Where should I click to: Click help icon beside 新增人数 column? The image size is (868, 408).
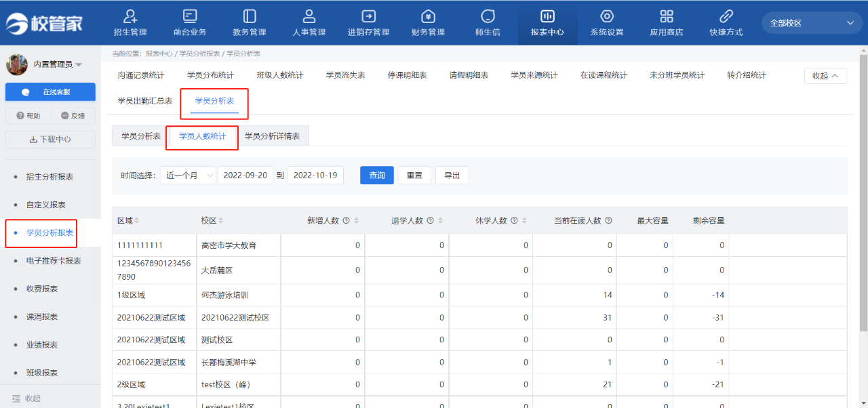[x=346, y=221]
